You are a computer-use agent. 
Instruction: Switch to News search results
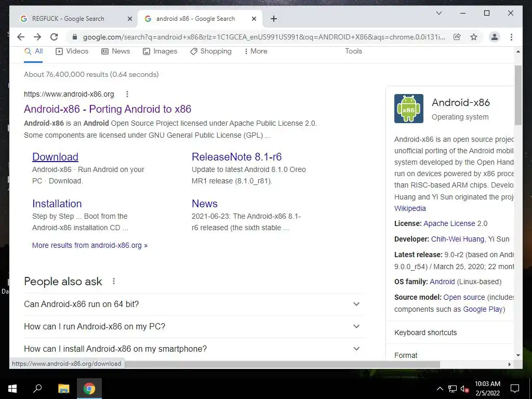point(116,51)
